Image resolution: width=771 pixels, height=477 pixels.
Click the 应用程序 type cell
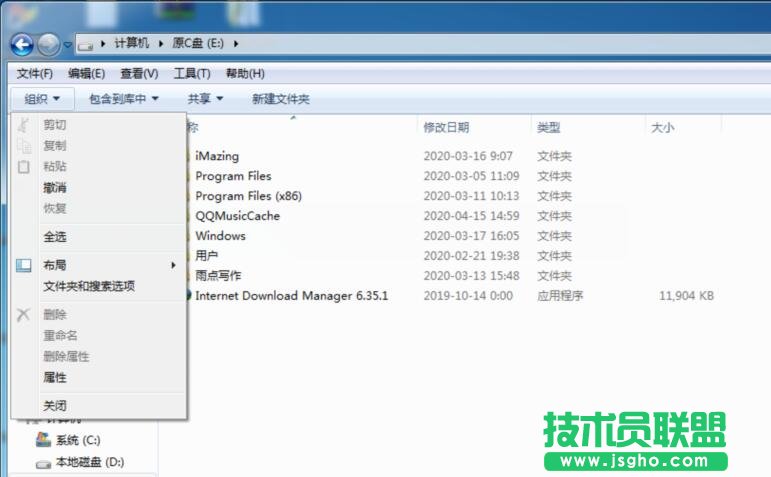click(560, 296)
